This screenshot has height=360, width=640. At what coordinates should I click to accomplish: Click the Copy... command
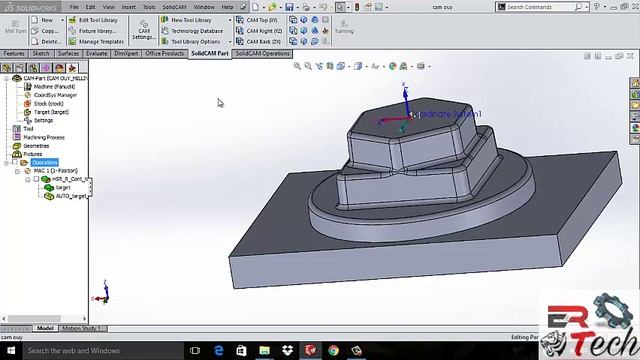coord(45,31)
